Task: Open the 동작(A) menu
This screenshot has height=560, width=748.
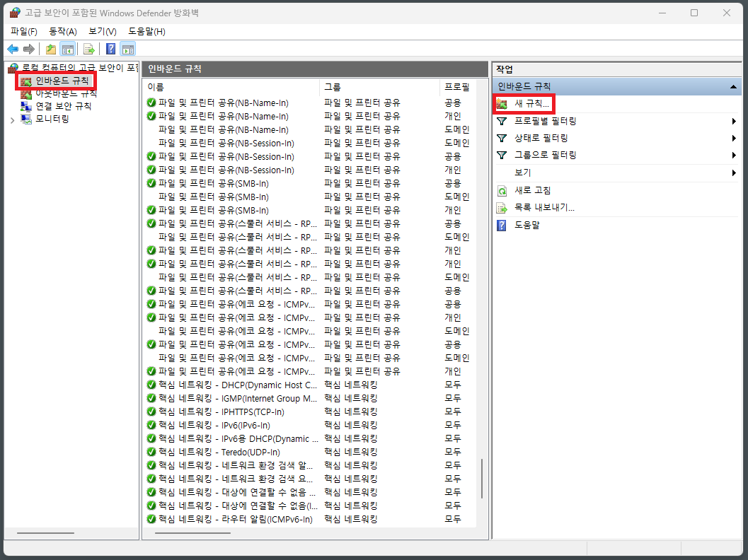Action: tap(63, 31)
